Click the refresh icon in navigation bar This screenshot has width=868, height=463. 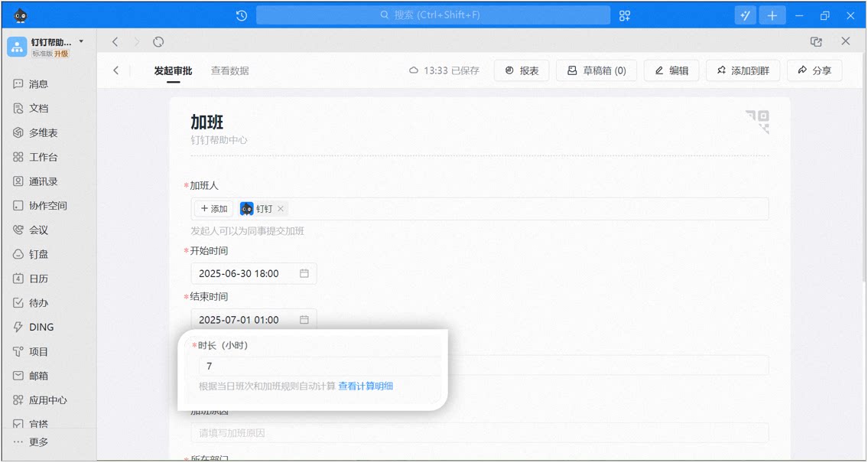pyautogui.click(x=158, y=41)
